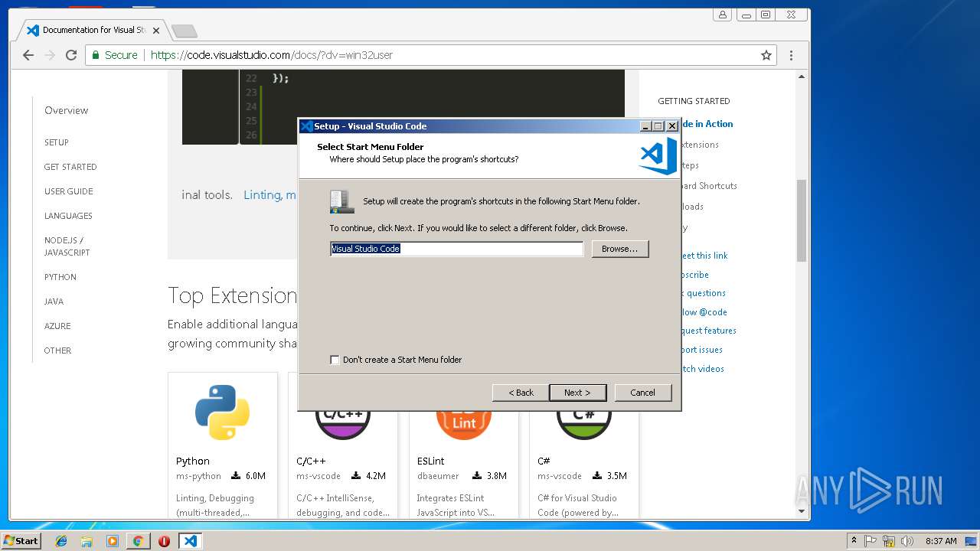
Task: Click the Python download count icon
Action: pos(236,476)
